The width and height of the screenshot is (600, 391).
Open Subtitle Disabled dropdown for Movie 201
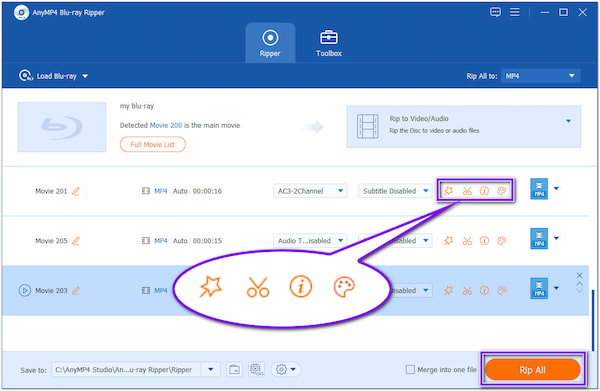click(x=395, y=191)
